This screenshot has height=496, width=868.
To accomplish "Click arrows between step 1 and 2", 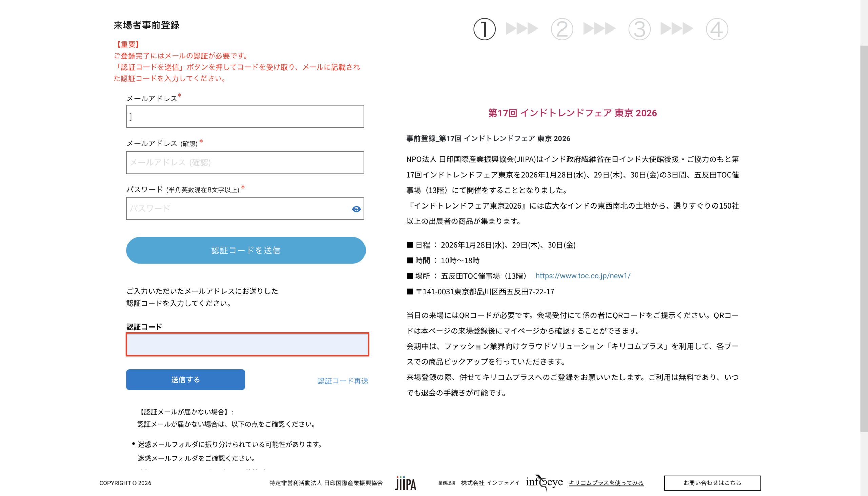I will [521, 28].
